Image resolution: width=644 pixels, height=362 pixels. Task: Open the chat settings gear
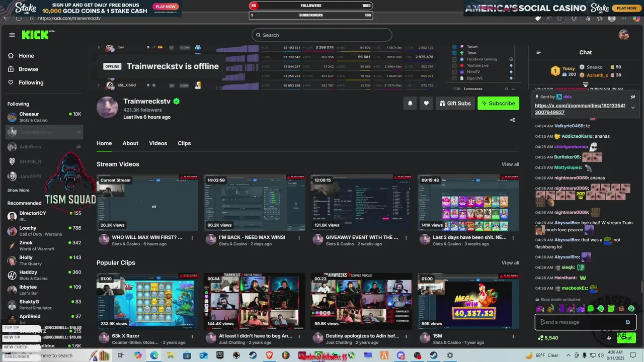coord(609,338)
